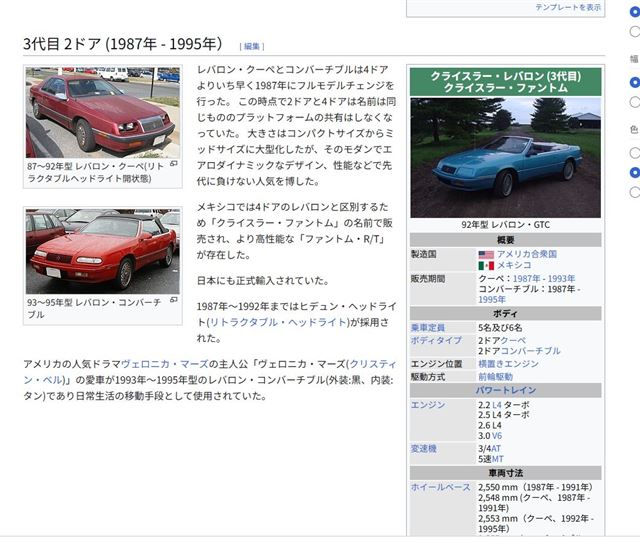Enlarge icon on the convertible image caption
This screenshot has width=640, height=538.
pyautogui.click(x=173, y=300)
